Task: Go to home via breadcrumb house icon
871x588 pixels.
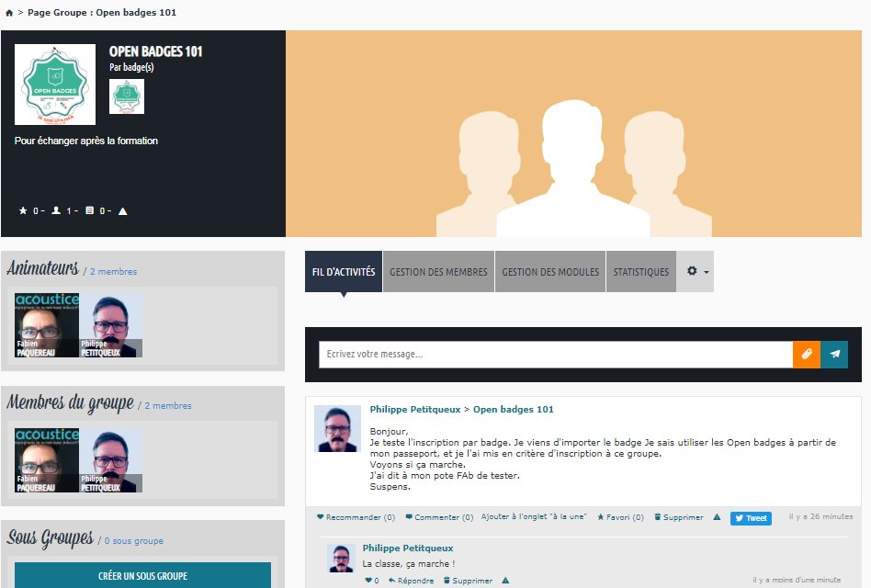Action: click(9, 13)
